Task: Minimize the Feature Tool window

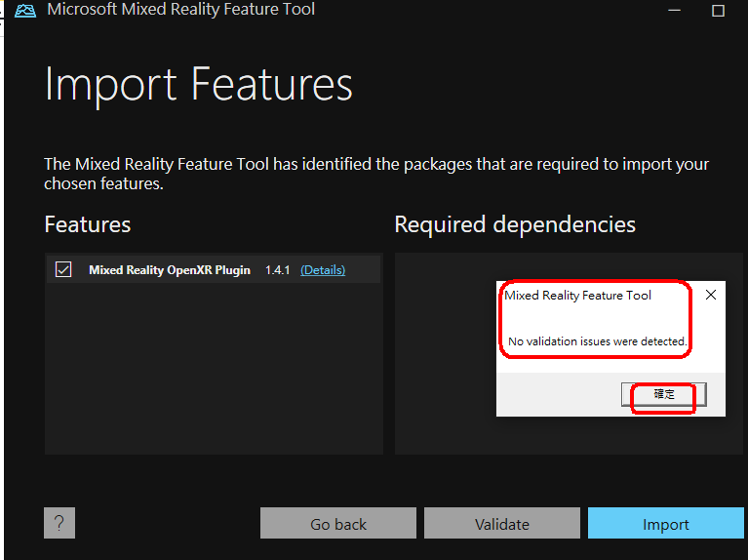Action: [x=674, y=10]
